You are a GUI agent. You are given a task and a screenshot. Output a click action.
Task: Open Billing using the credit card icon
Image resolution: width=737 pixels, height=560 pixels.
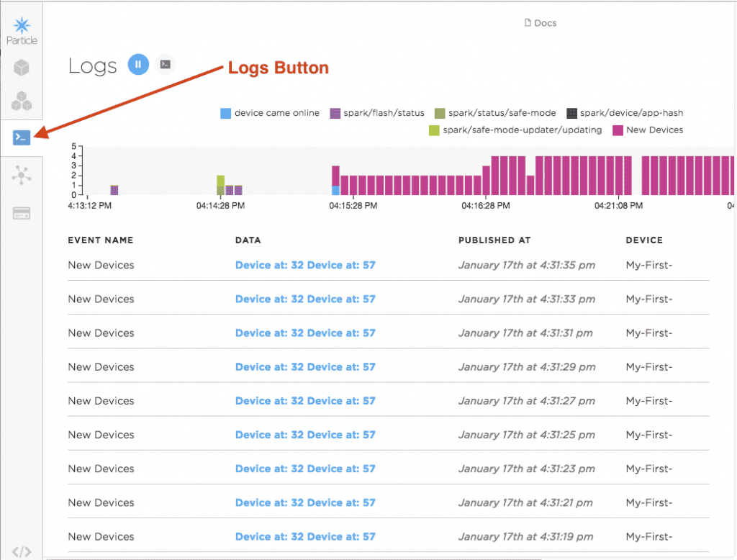point(22,212)
